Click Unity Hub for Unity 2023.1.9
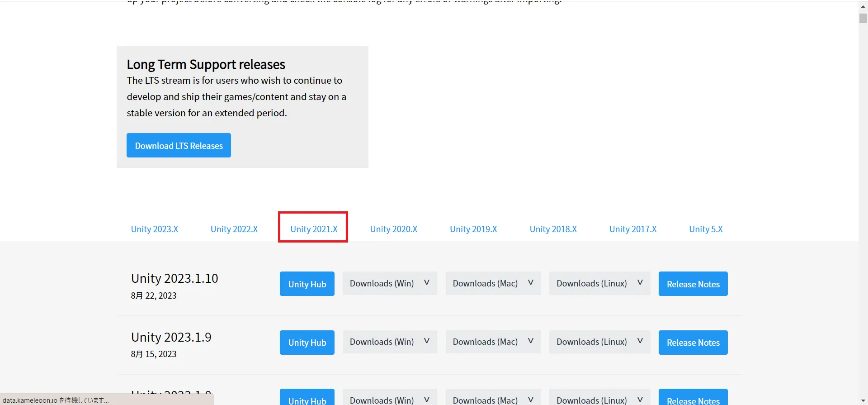The image size is (868, 405). point(307,343)
